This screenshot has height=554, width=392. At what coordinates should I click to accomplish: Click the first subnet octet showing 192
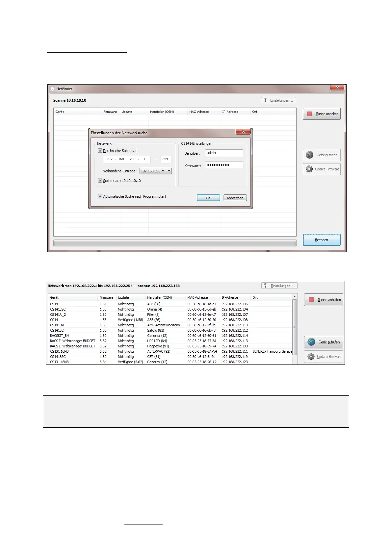point(110,159)
